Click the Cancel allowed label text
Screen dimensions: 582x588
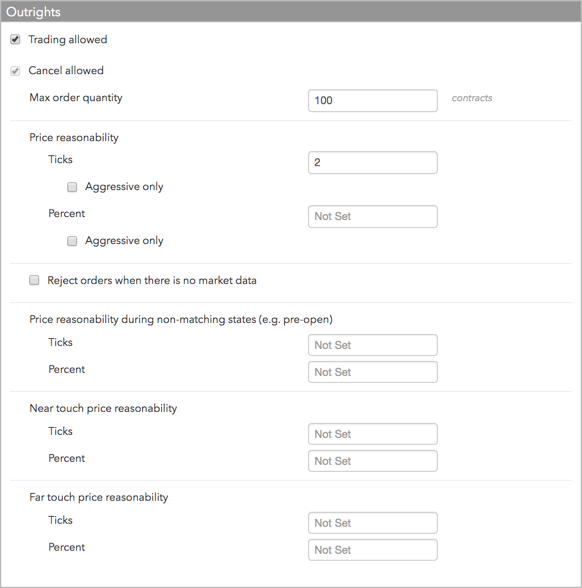click(x=66, y=70)
